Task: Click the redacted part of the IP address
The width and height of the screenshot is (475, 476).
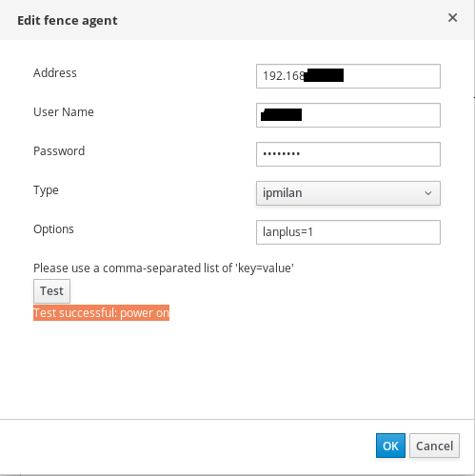Action: click(x=324, y=75)
